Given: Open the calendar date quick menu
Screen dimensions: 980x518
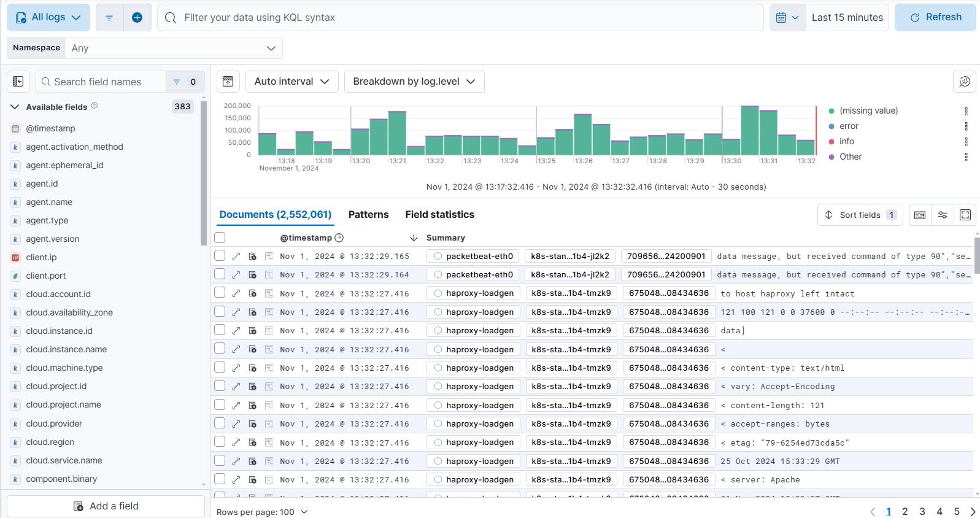Looking at the screenshot, I should [x=787, y=18].
